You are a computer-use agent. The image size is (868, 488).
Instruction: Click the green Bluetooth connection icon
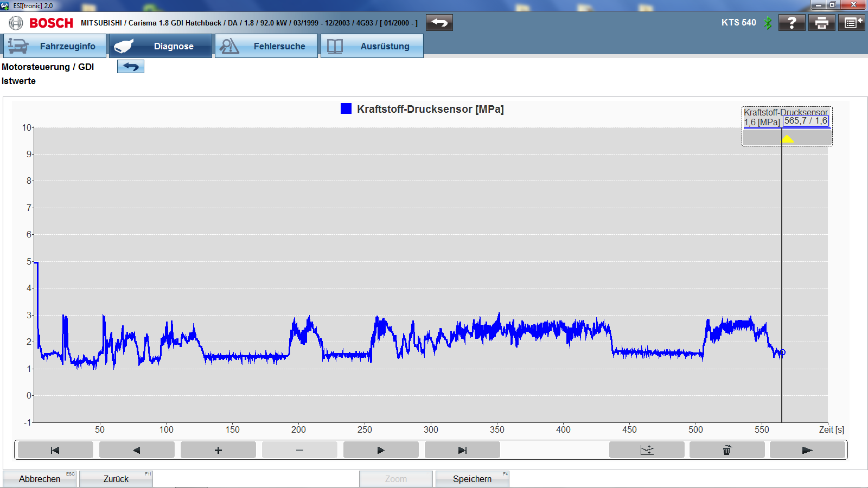coord(768,23)
